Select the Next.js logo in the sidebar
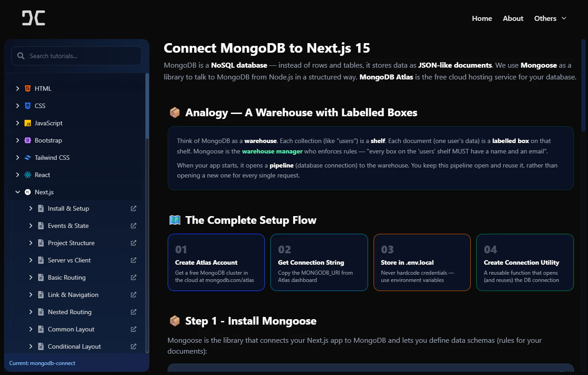The width and height of the screenshot is (588, 375). (x=27, y=192)
